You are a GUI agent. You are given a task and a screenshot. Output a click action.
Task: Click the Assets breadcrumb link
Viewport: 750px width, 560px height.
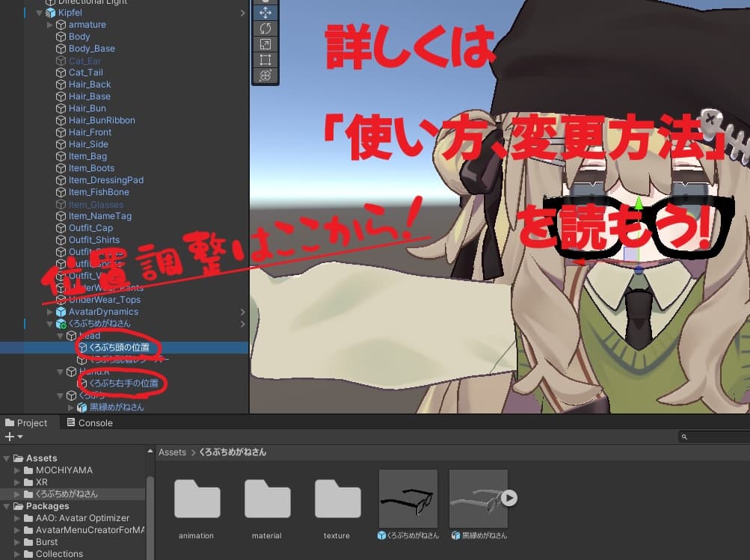[172, 452]
